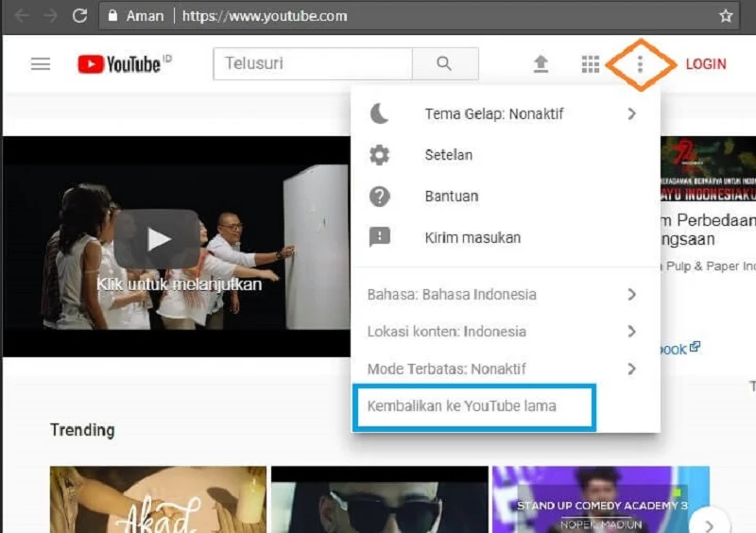
Task: Click the next arrow on Trending carousel
Action: tap(710, 524)
